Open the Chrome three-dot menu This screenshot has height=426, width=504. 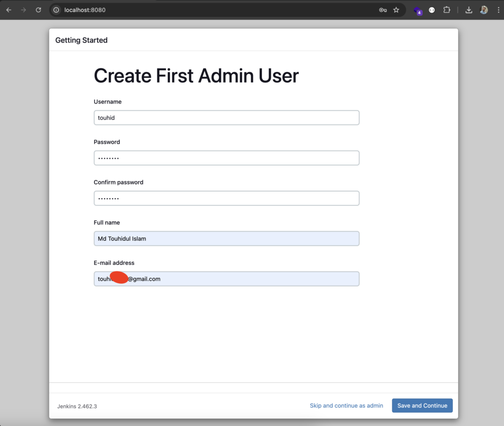pyautogui.click(x=498, y=10)
